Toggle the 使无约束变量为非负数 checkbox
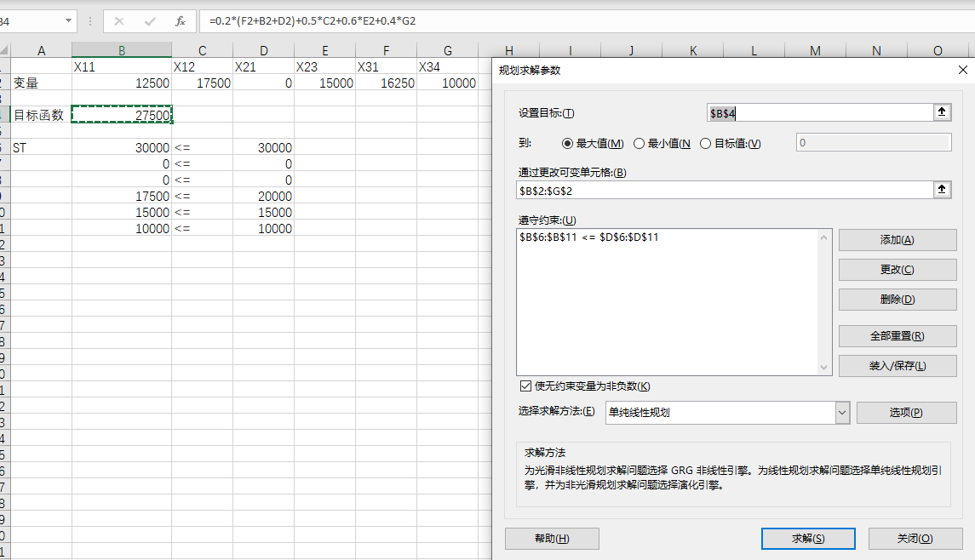Screen dimensions: 975x560 525,386
